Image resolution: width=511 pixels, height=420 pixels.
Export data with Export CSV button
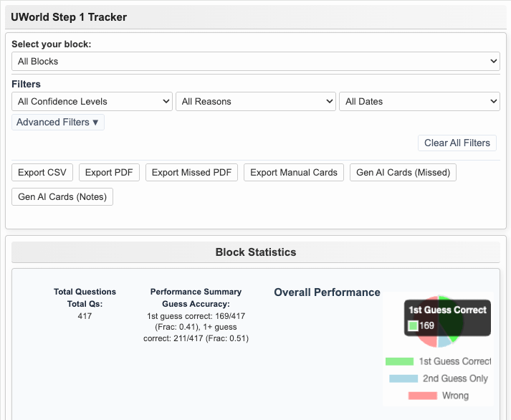point(42,173)
